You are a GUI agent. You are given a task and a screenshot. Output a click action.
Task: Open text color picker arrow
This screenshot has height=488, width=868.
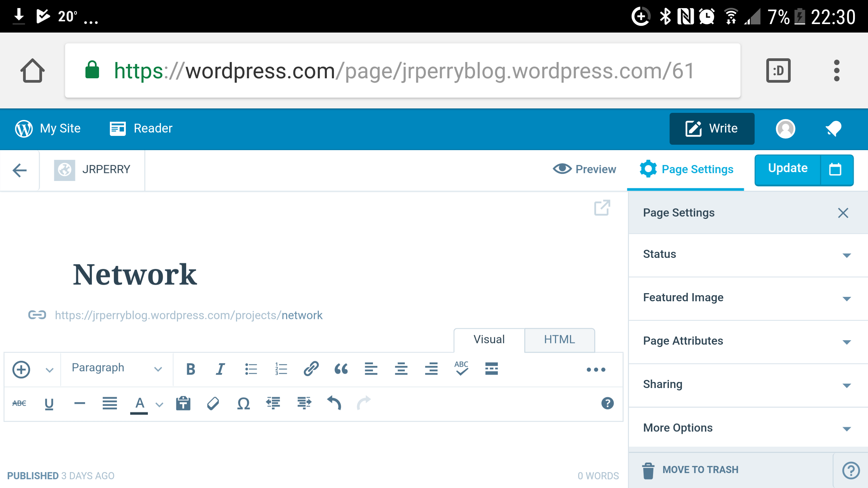tap(159, 404)
